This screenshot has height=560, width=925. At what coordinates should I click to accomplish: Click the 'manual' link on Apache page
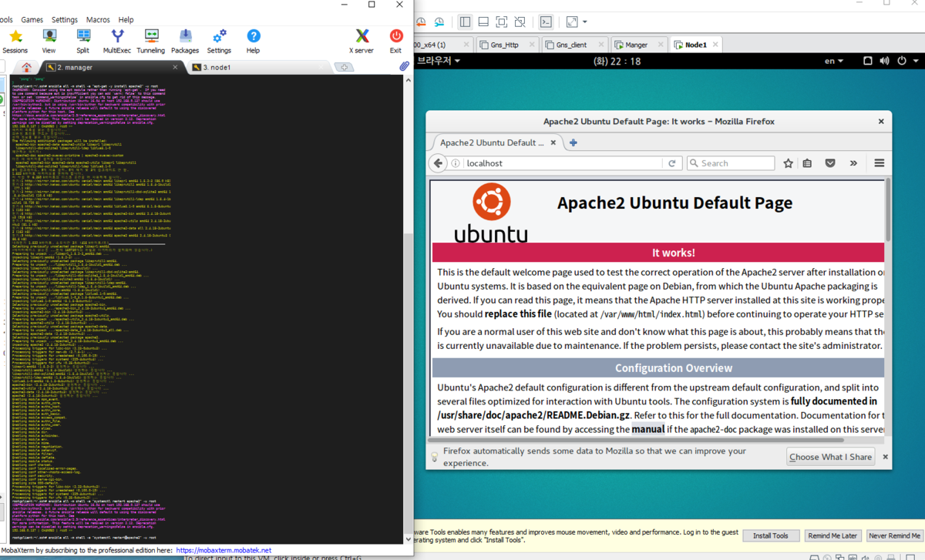point(648,429)
